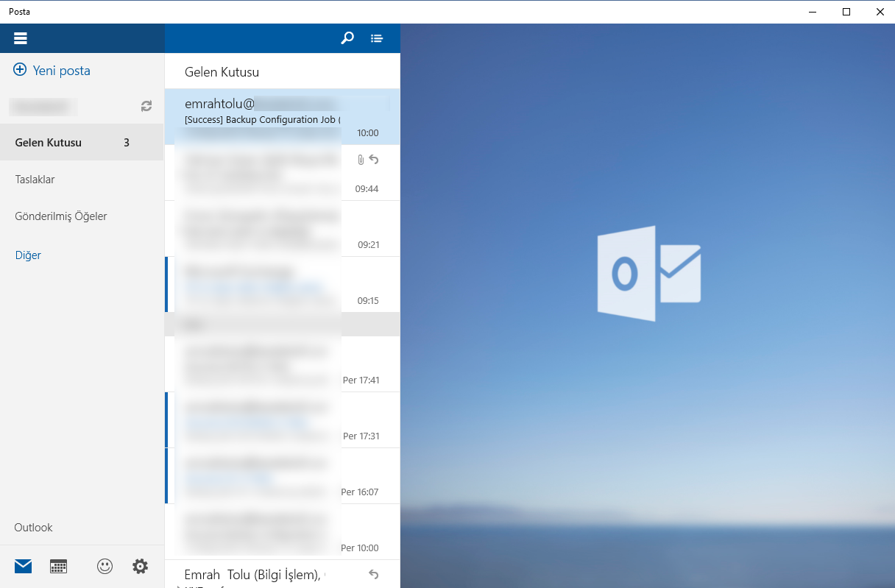The height and width of the screenshot is (588, 895).
Task: Open the unread email from 09:15
Action: [283, 285]
